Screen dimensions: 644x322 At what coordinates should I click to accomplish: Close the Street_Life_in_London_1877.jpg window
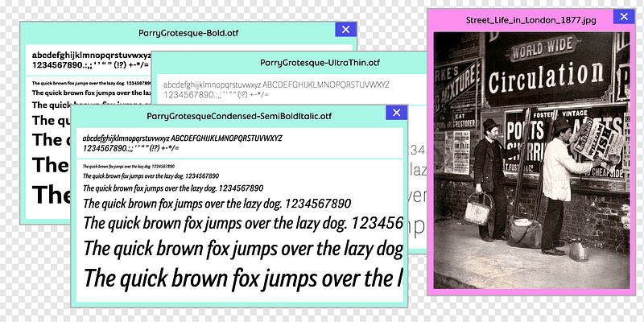point(621,16)
